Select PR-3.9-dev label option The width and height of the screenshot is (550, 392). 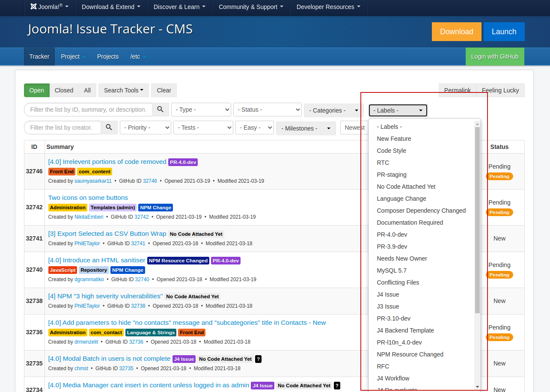pos(422,246)
